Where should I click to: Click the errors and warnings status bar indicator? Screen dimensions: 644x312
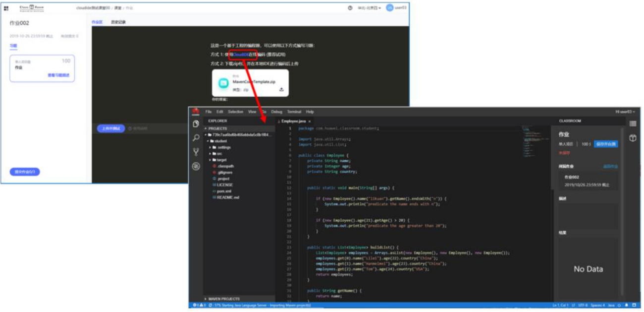click(199, 305)
